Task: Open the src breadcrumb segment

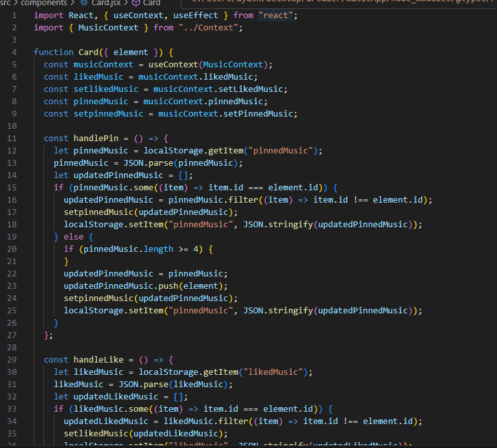Action: pyautogui.click(x=6, y=3)
